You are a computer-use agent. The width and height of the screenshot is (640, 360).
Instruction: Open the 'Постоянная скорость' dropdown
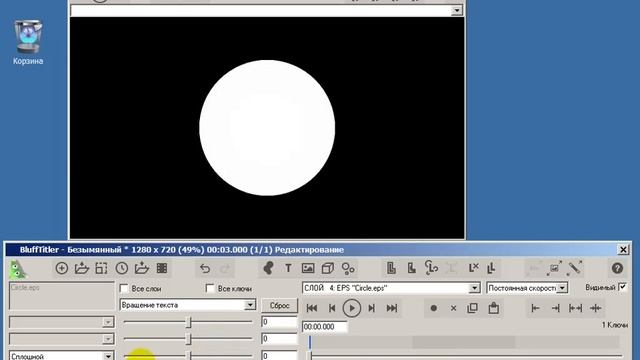pos(562,288)
